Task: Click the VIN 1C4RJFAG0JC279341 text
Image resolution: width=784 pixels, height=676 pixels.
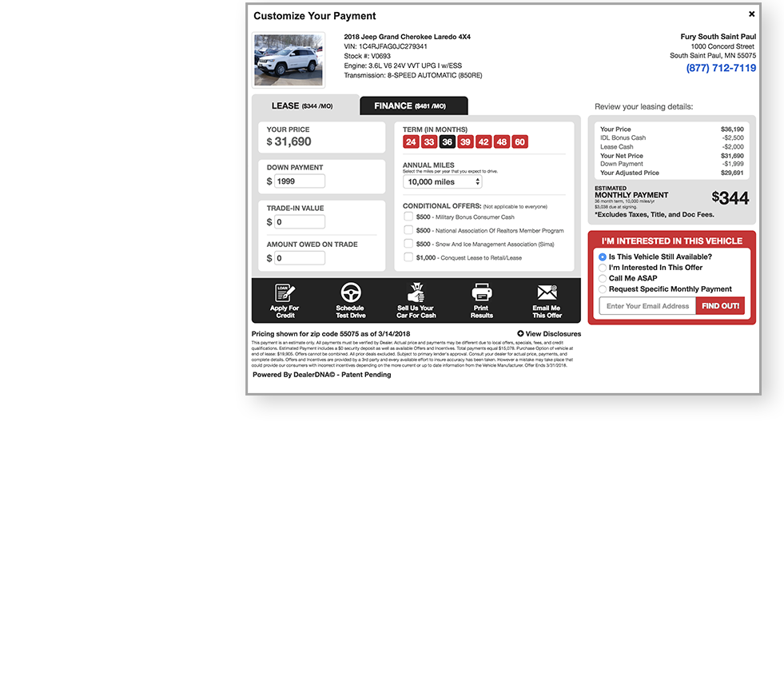Action: click(385, 46)
